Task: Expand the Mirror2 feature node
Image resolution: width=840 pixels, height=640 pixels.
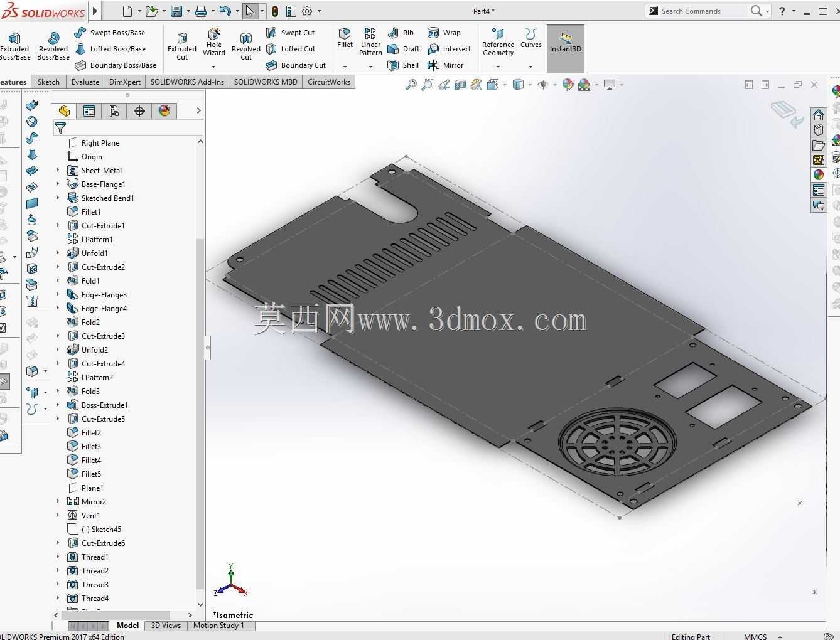Action: coord(58,501)
